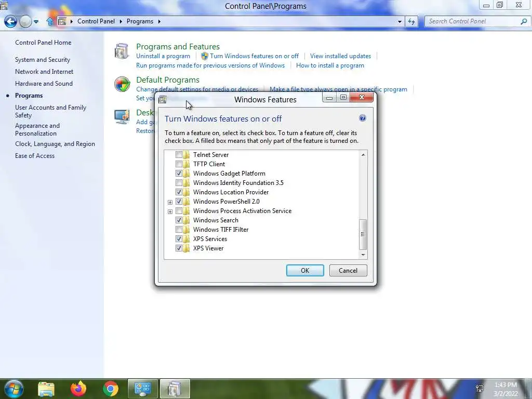Click Control Panel breadcrumb in address bar
Screen dimensions: 532x399
(x=96, y=21)
